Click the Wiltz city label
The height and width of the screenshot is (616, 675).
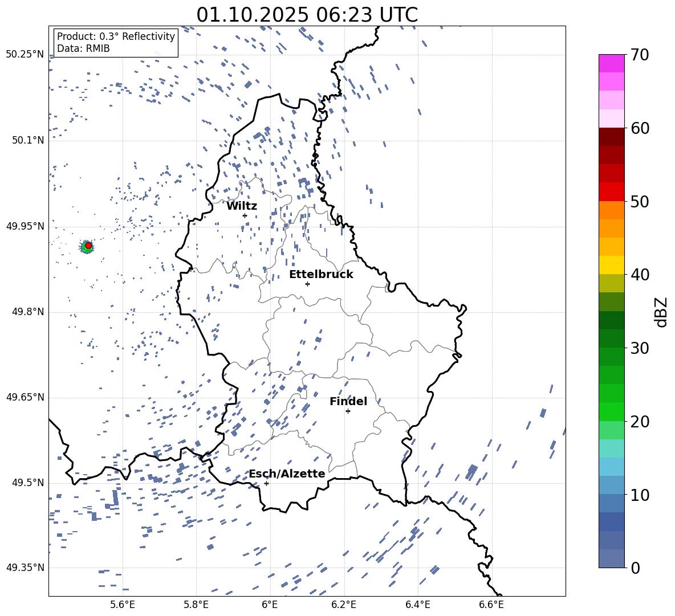click(242, 206)
